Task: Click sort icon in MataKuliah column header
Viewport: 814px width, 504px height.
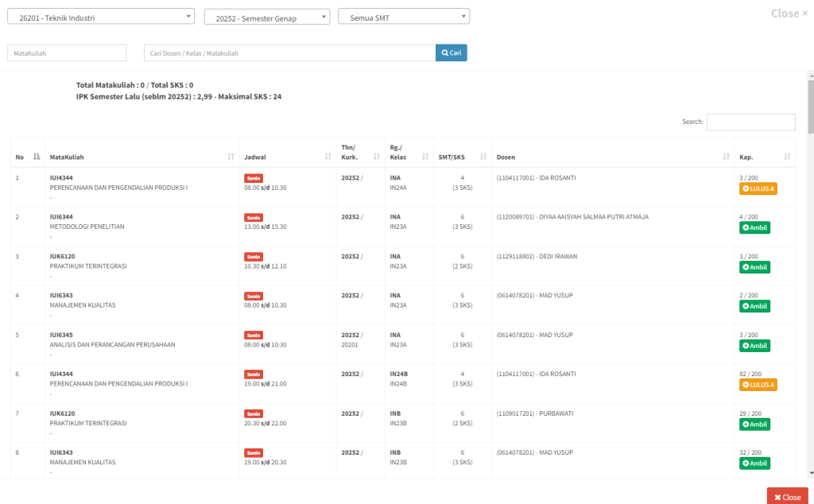Action: (x=231, y=157)
